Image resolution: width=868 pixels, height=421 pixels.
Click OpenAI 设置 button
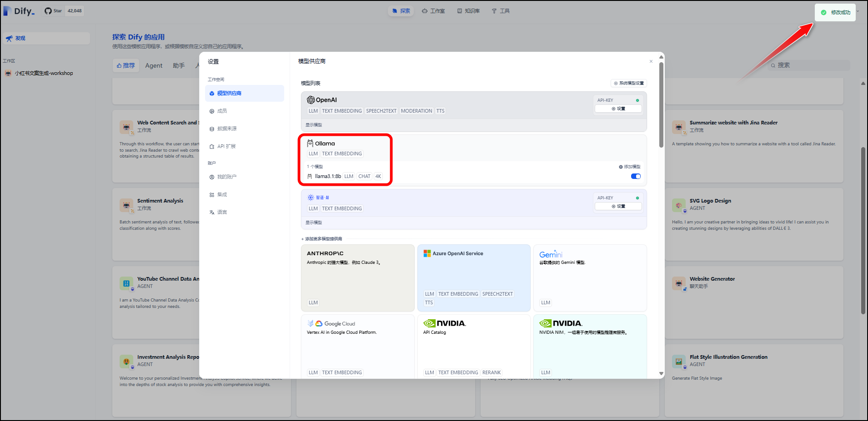(618, 109)
